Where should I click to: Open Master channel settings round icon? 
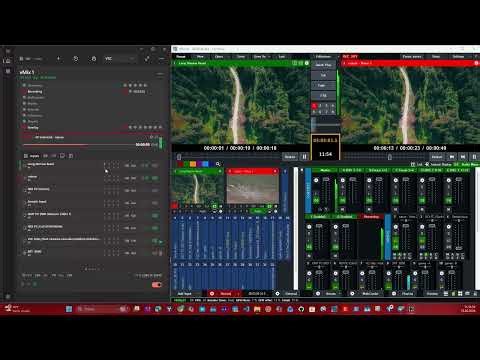point(316,180)
